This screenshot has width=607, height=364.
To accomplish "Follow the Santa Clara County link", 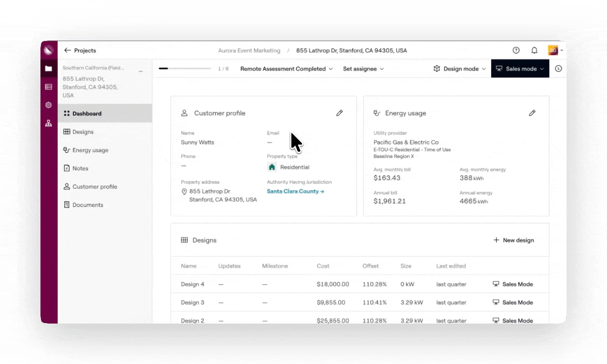I will (295, 192).
